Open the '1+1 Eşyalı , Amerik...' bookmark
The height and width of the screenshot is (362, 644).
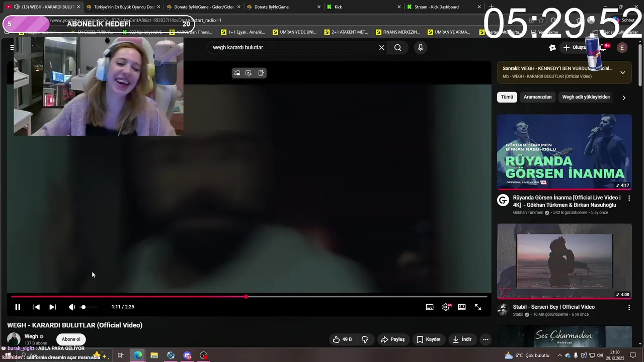[243, 32]
